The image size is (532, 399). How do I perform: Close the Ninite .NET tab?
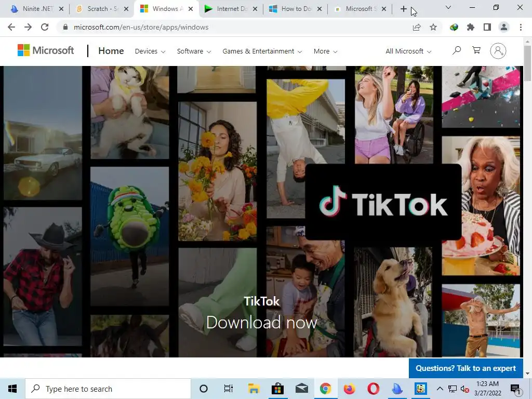pos(61,9)
